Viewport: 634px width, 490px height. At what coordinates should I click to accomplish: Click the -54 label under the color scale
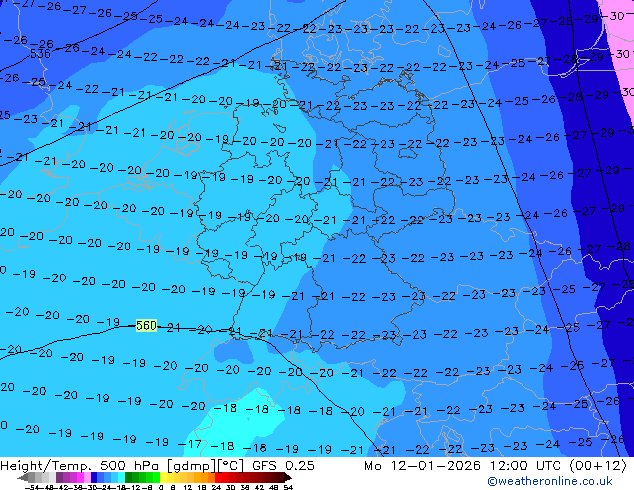click(x=32, y=487)
